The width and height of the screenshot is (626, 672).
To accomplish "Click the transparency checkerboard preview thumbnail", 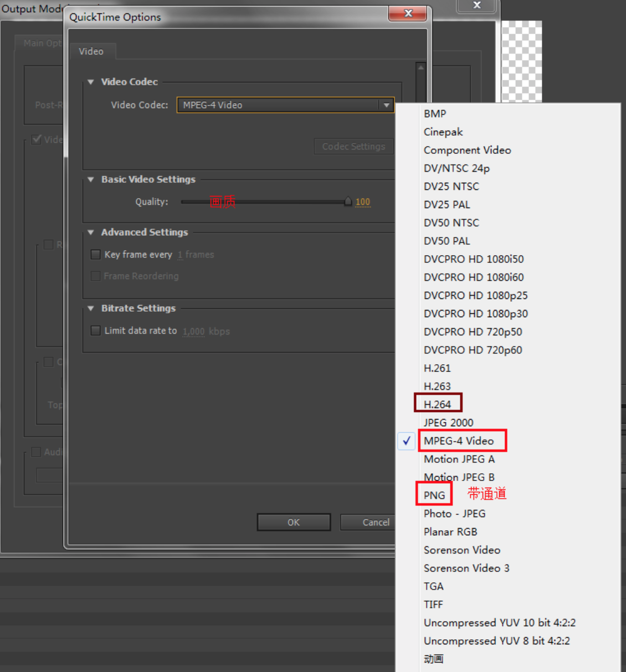I will pyautogui.click(x=522, y=61).
